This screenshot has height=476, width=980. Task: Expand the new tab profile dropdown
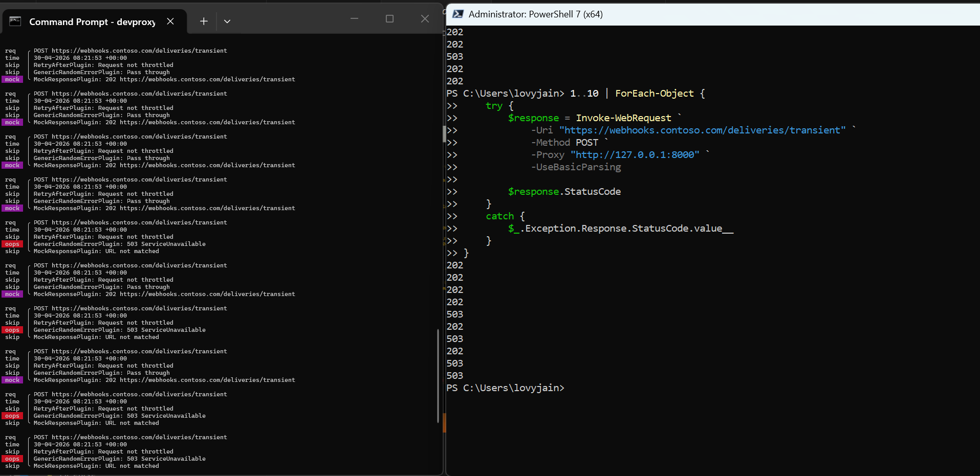tap(227, 21)
